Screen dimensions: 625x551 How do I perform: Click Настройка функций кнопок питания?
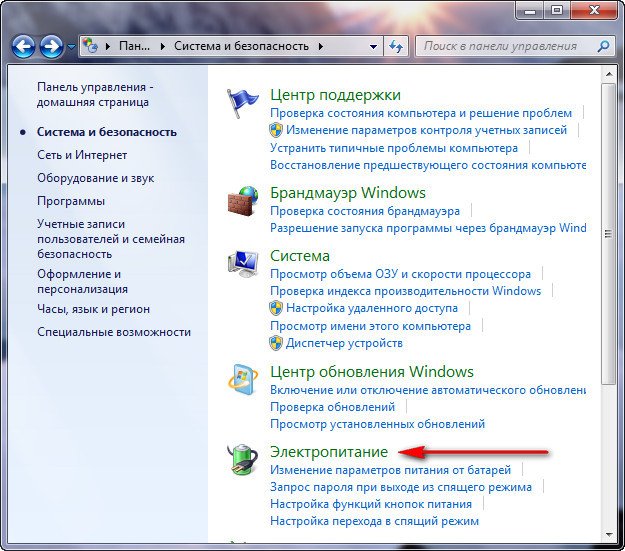click(371, 504)
